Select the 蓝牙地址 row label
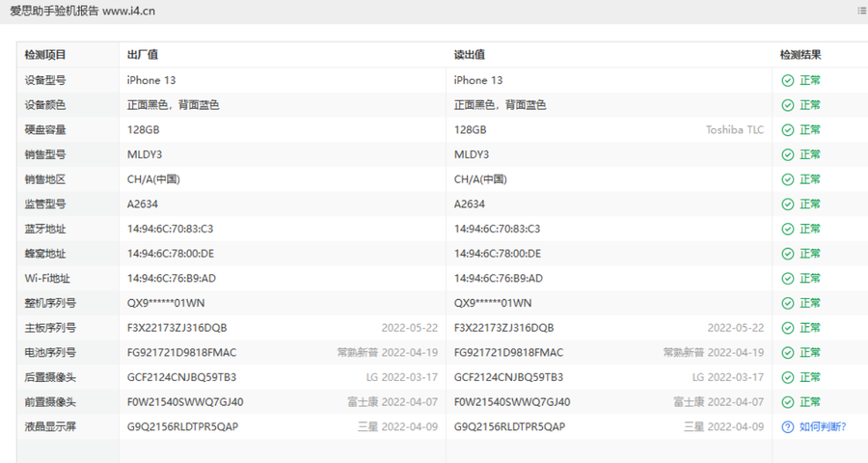The height and width of the screenshot is (463, 868). (44, 229)
